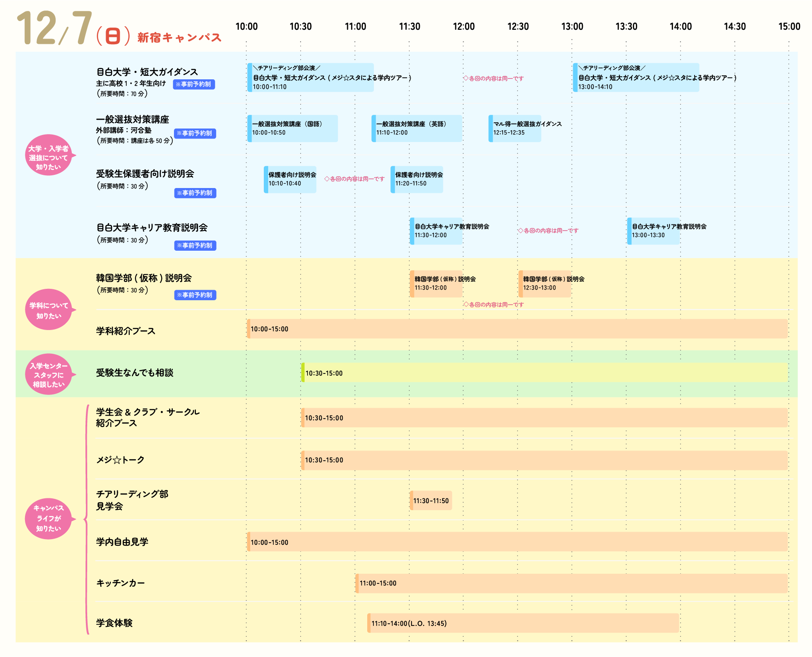The width and height of the screenshot is (812, 657).
Task: Click the チアリーディング部見学会 11:30-11:50 block
Action: click(x=431, y=501)
